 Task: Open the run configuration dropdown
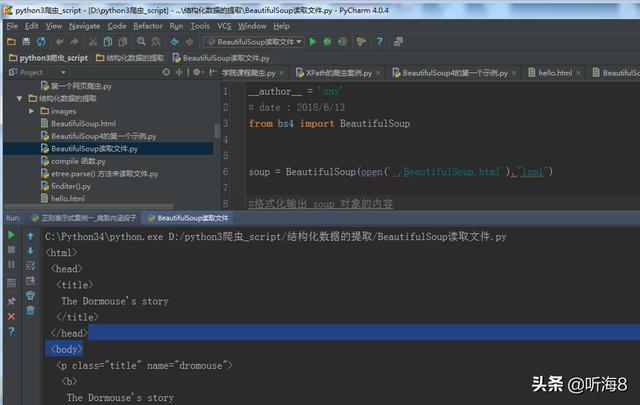pyautogui.click(x=253, y=42)
